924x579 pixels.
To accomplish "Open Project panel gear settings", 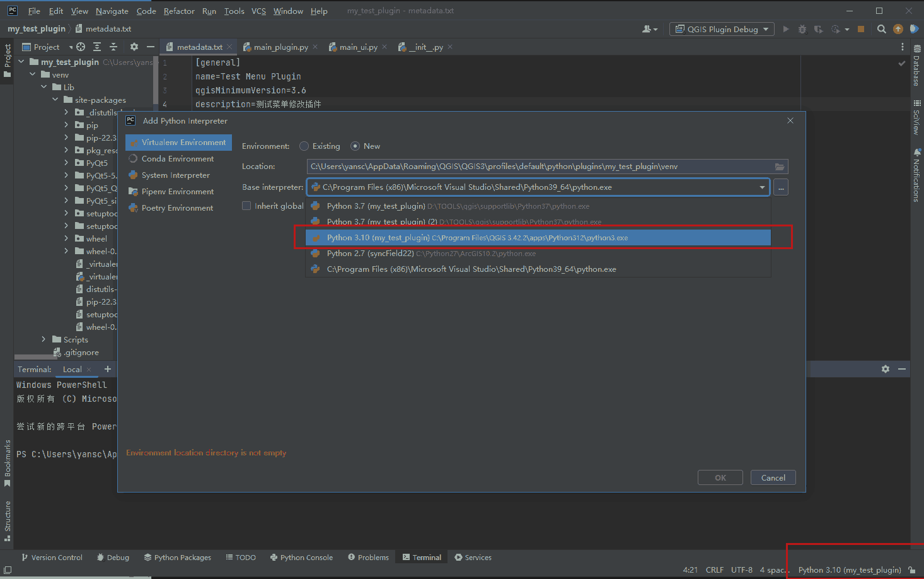I will 134,47.
